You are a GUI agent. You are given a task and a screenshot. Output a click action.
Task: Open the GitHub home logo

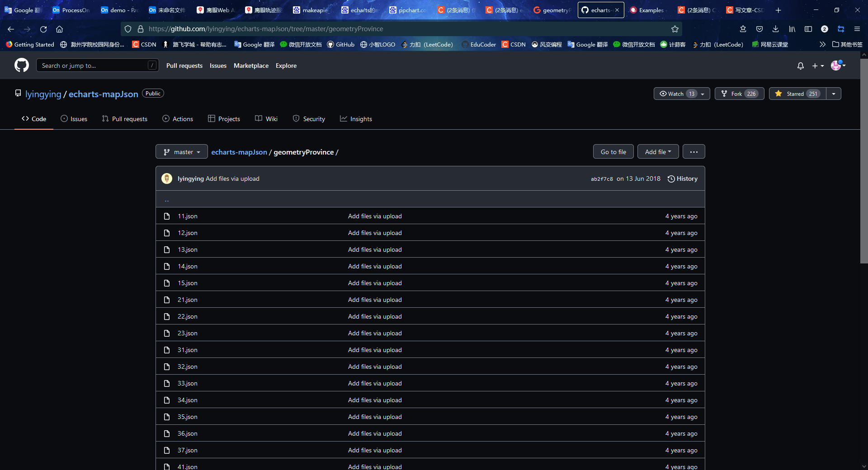[x=22, y=66]
